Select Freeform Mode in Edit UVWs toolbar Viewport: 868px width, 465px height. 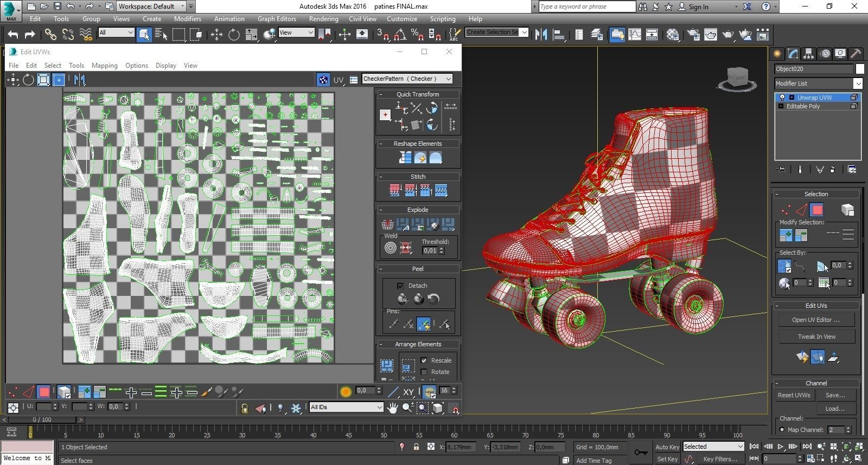[x=59, y=80]
